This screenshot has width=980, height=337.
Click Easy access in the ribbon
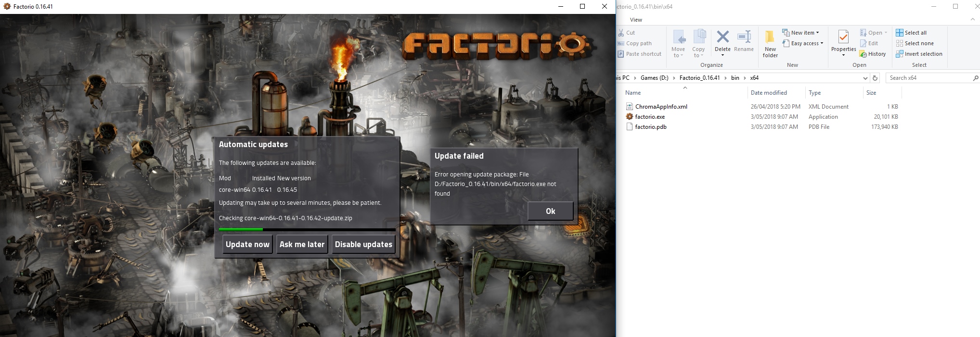(x=803, y=43)
